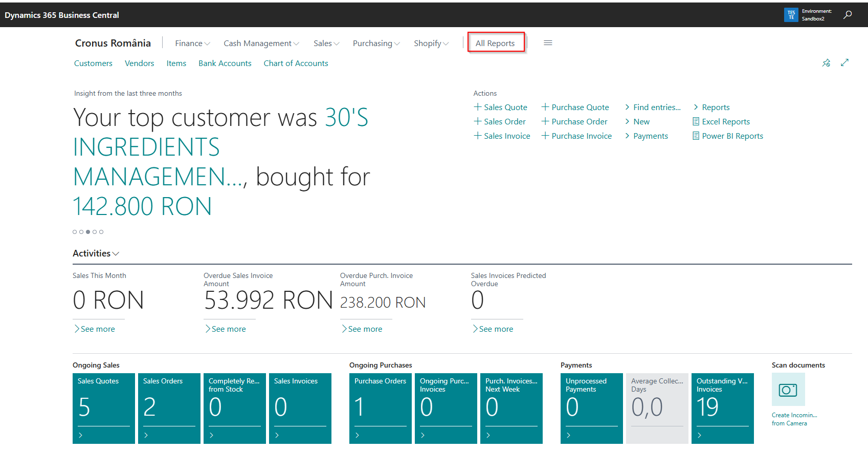See more under Overdue Purch. Invoice Amount
Image resolution: width=868 pixels, height=451 pixels.
pyautogui.click(x=362, y=329)
